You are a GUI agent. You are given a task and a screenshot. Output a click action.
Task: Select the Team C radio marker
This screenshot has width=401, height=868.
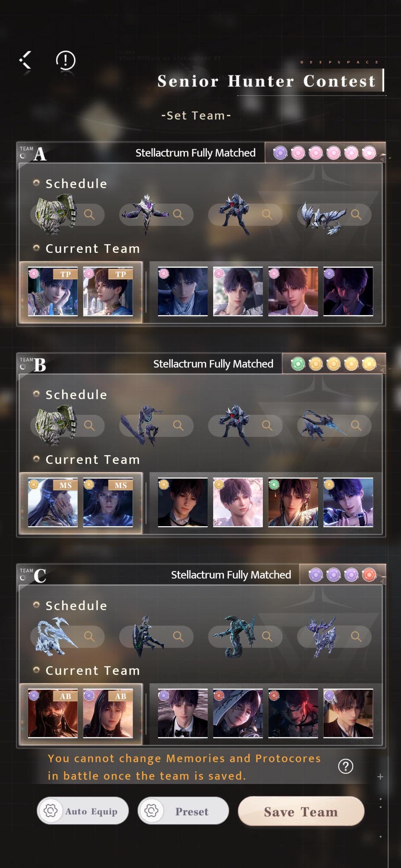point(23,578)
